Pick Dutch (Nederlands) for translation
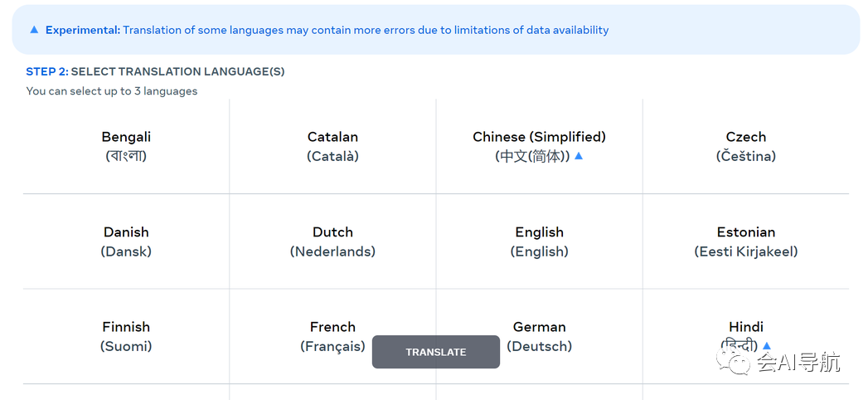The image size is (868, 400). pyautogui.click(x=332, y=241)
